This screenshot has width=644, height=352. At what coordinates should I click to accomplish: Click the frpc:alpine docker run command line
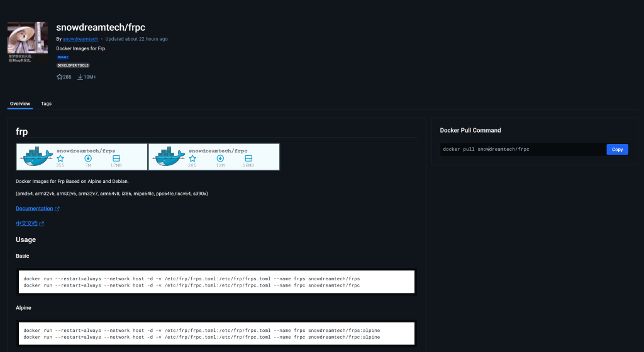click(202, 338)
